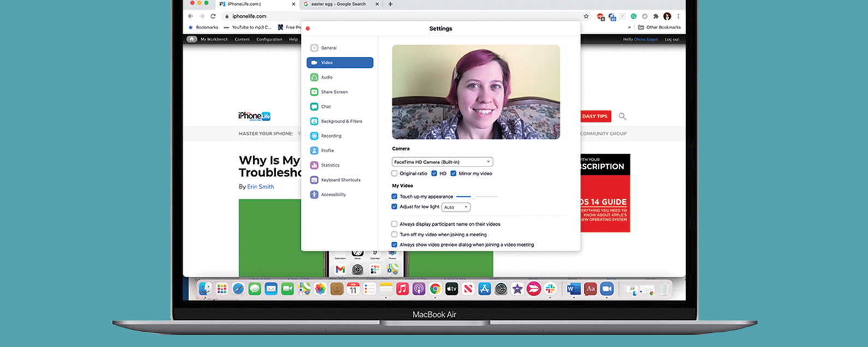Click the Daily Tips button
Viewport: 868px width, 347px height.
(594, 116)
